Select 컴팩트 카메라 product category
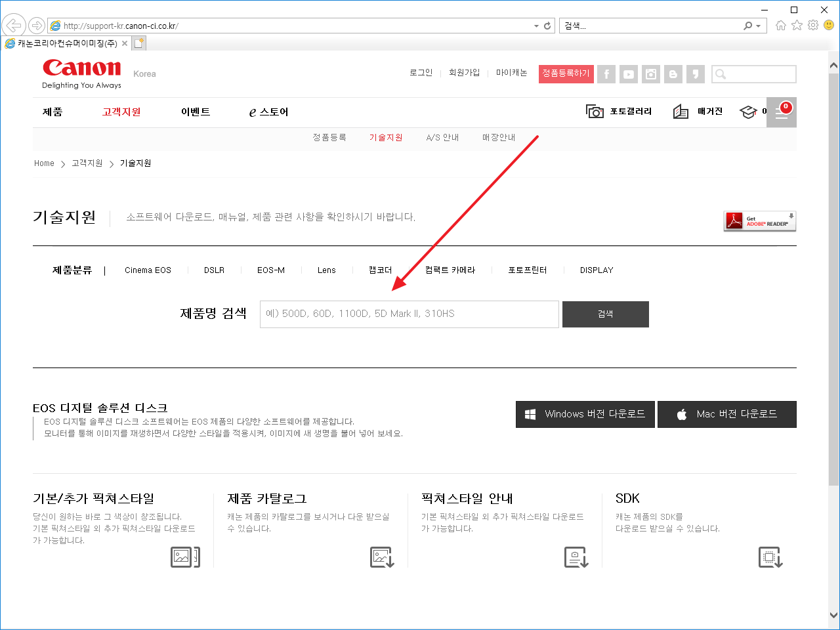The image size is (840, 630). (x=450, y=270)
